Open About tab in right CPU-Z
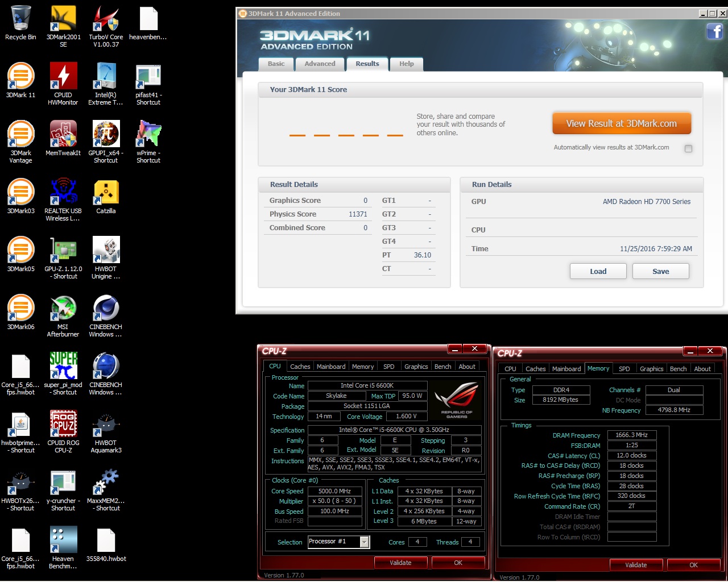728x582 pixels. pyautogui.click(x=702, y=369)
